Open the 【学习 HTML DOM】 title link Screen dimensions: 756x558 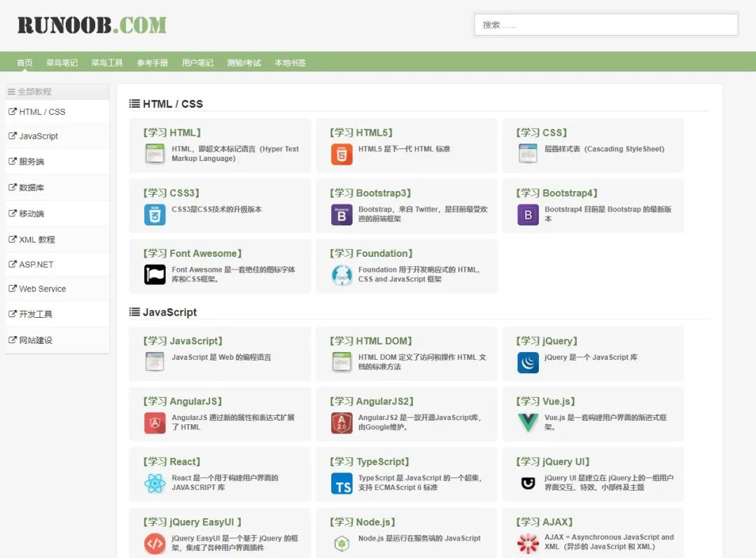pyautogui.click(x=371, y=341)
